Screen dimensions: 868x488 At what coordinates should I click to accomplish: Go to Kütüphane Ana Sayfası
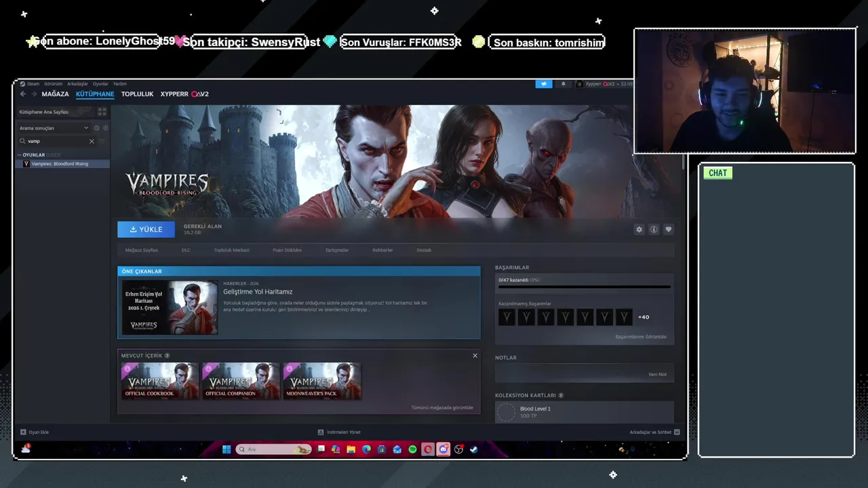(44, 112)
